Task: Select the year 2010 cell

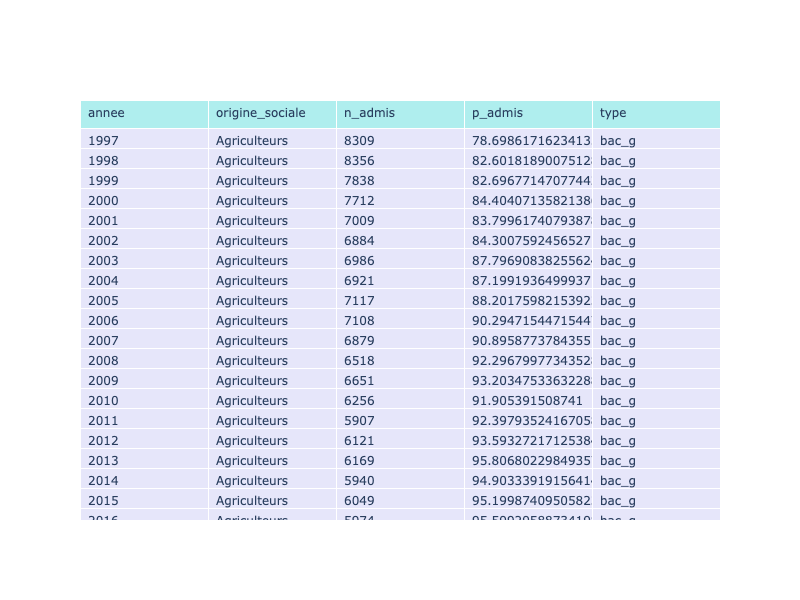Action: click(103, 401)
